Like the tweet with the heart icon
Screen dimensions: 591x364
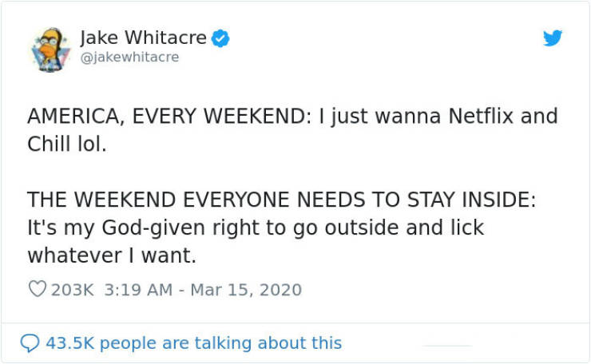[x=38, y=289]
